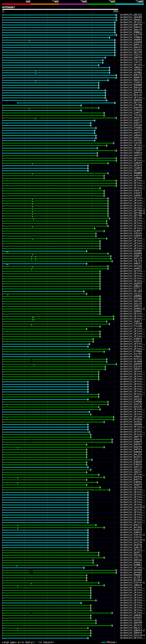The image size is (146, 644).
Task: Select the UniRef100_C5Z0I0 entry
Action: coord(131,55)
